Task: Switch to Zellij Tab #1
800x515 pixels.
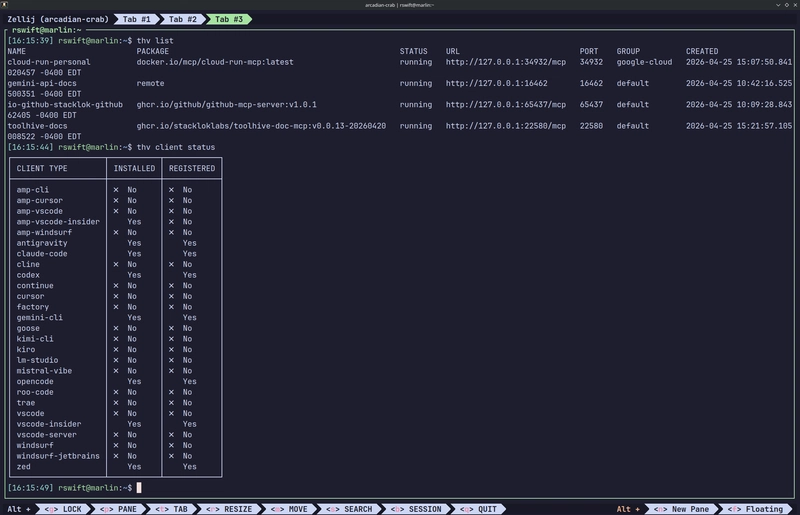Action: 137,19
